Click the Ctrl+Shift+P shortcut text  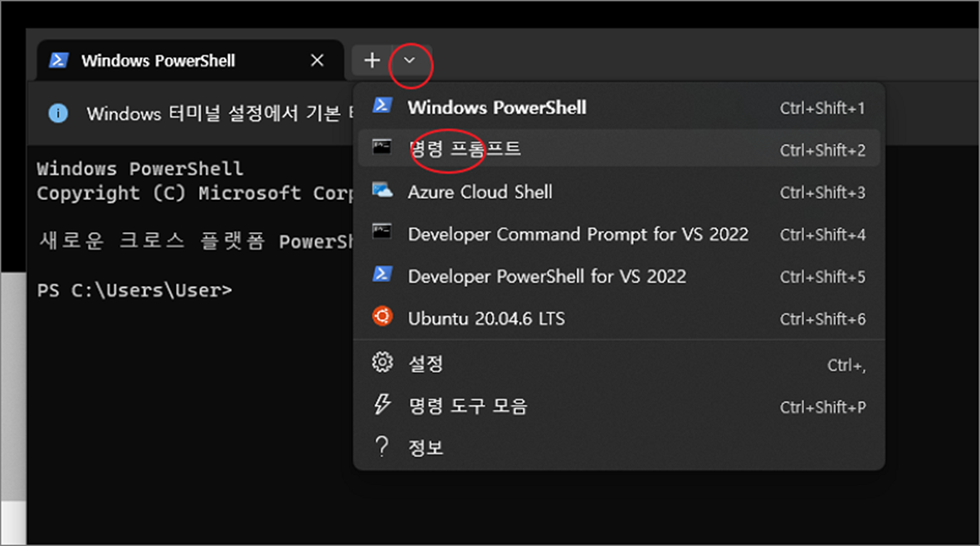pos(822,407)
